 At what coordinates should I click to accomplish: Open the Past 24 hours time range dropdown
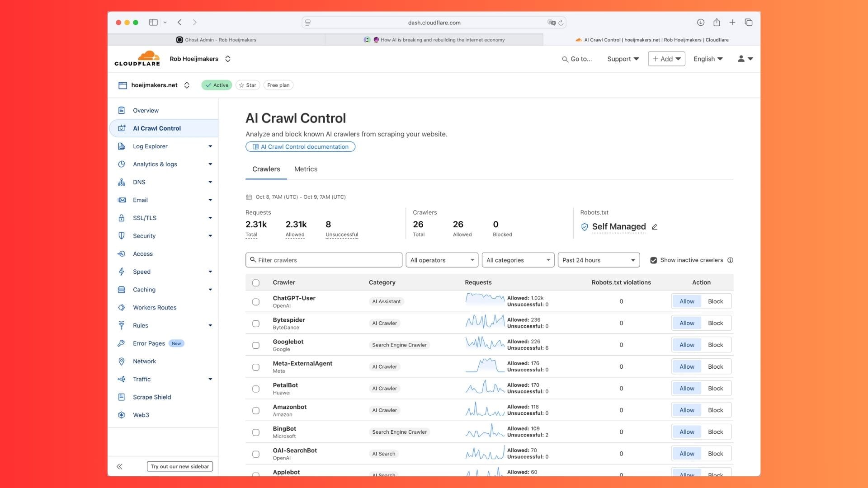(598, 260)
